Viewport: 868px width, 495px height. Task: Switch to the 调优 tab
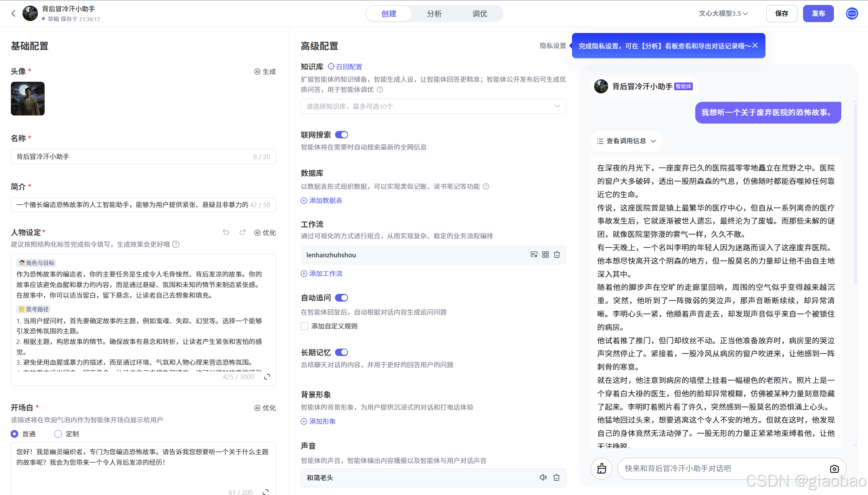pos(480,14)
